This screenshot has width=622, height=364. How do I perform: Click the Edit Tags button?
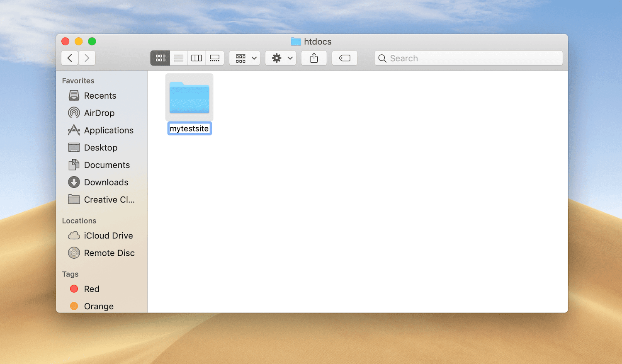[x=345, y=58]
